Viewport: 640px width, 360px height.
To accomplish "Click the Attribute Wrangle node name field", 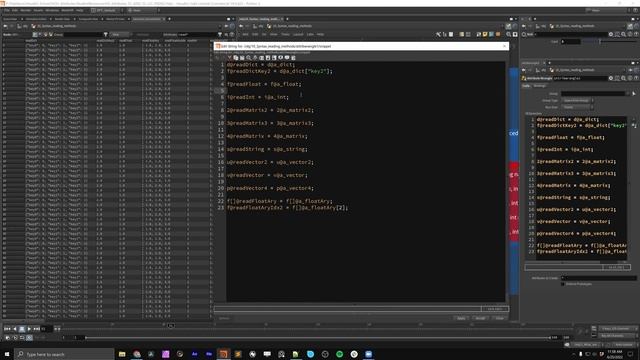I will coord(580,78).
